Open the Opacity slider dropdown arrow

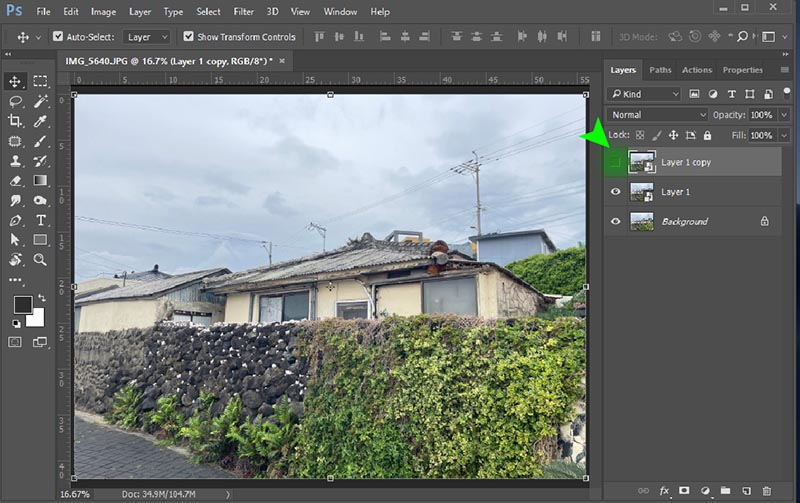click(x=784, y=115)
